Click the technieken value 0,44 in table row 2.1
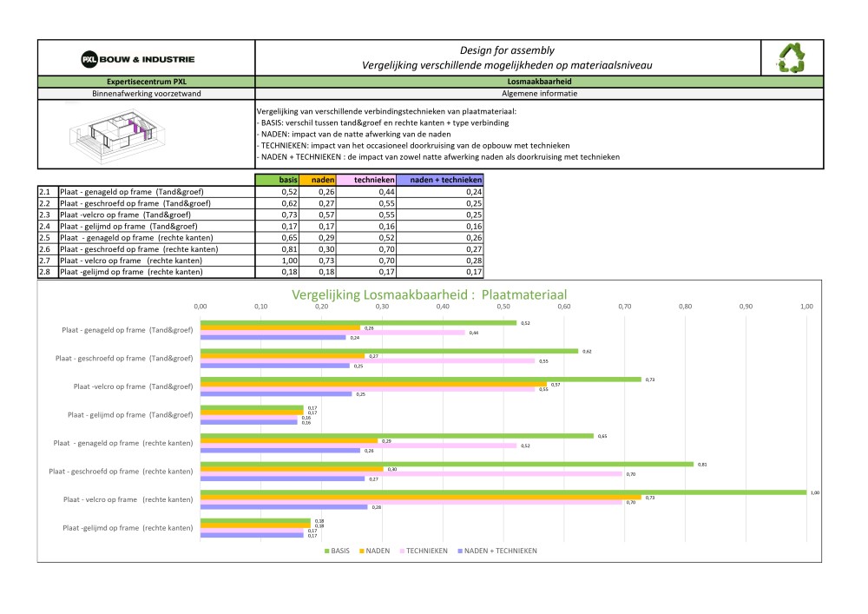 366,192
